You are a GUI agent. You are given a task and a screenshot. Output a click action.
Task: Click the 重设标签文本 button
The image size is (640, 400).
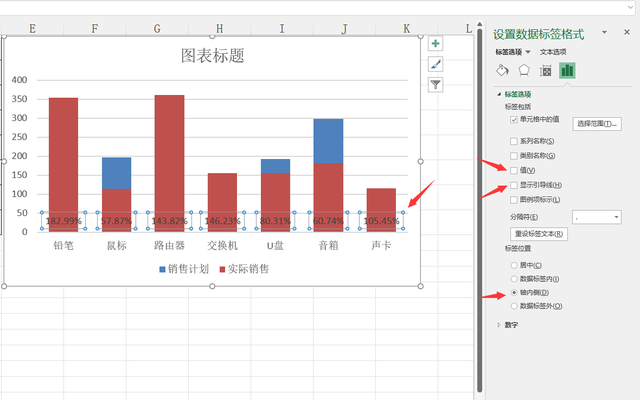coord(539,234)
